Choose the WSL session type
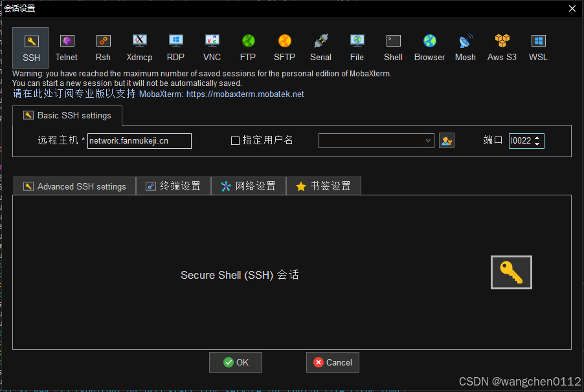584x392 pixels. (x=538, y=48)
